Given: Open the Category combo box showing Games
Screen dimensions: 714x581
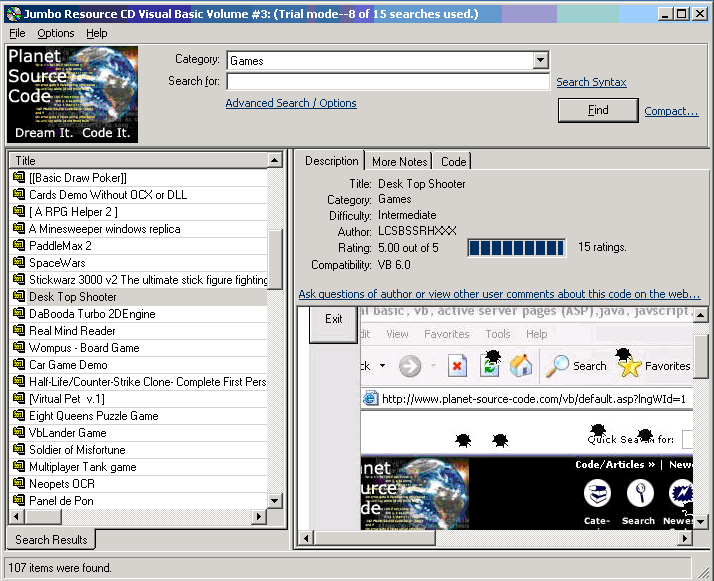Looking at the screenshot, I should (388, 61).
